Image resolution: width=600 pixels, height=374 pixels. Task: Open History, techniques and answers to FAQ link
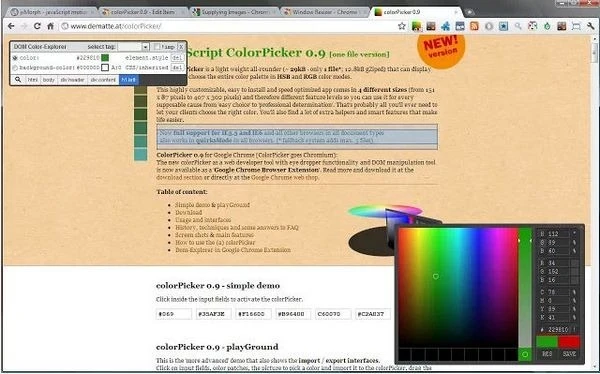[x=236, y=227]
